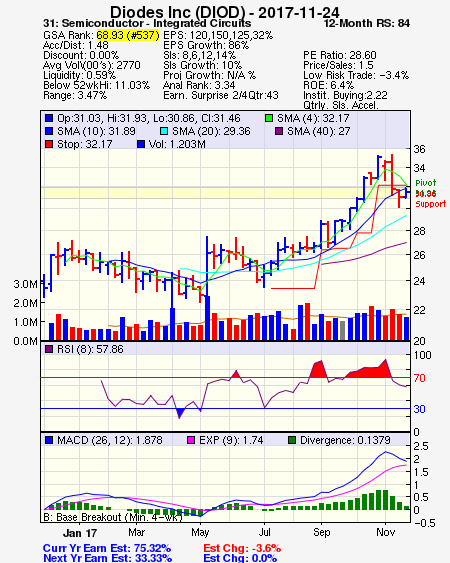Click the 12-Month RS: 84 text
This screenshot has width=450, height=563.
point(367,24)
